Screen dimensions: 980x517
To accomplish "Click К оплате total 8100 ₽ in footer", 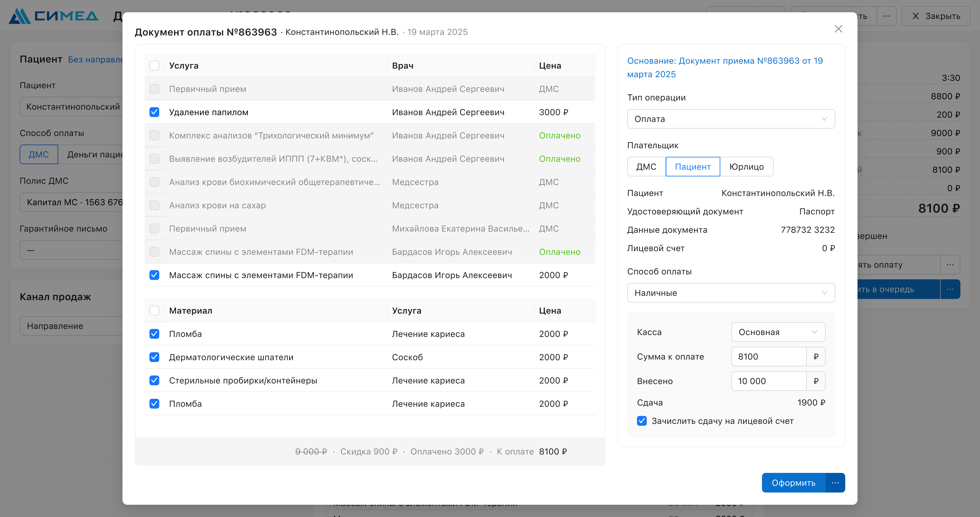I will click(x=553, y=451).
